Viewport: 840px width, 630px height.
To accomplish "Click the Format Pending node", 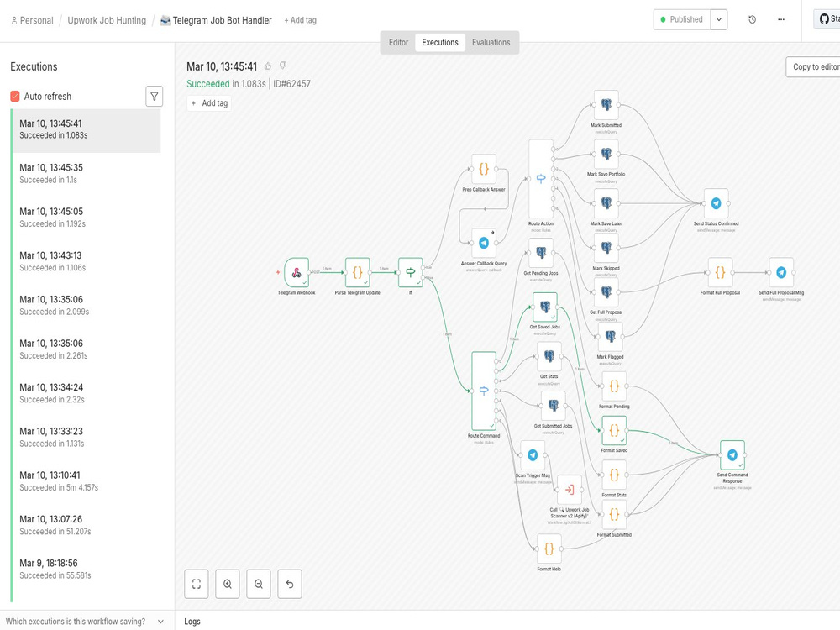I will click(614, 386).
